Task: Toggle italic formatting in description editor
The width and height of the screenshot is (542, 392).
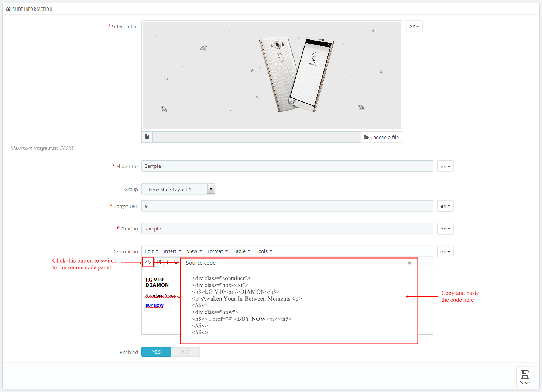Action: point(168,263)
